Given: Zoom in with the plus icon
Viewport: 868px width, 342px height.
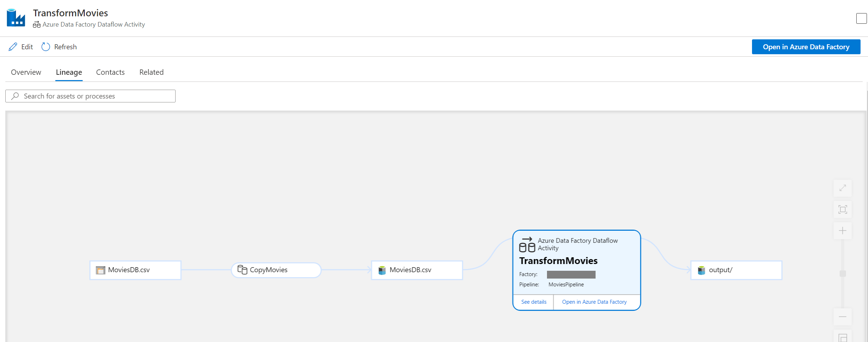Looking at the screenshot, I should tap(843, 231).
